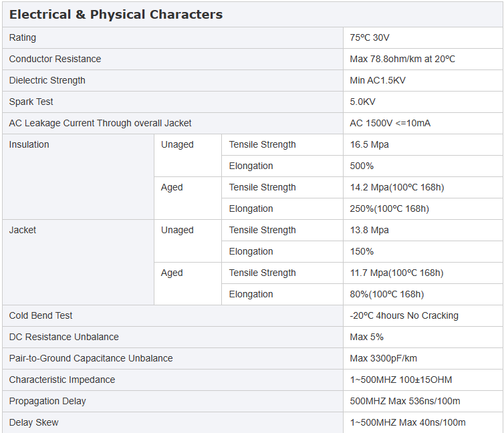
Task: Select the Insulation Unaged cell
Action: click(x=188, y=155)
